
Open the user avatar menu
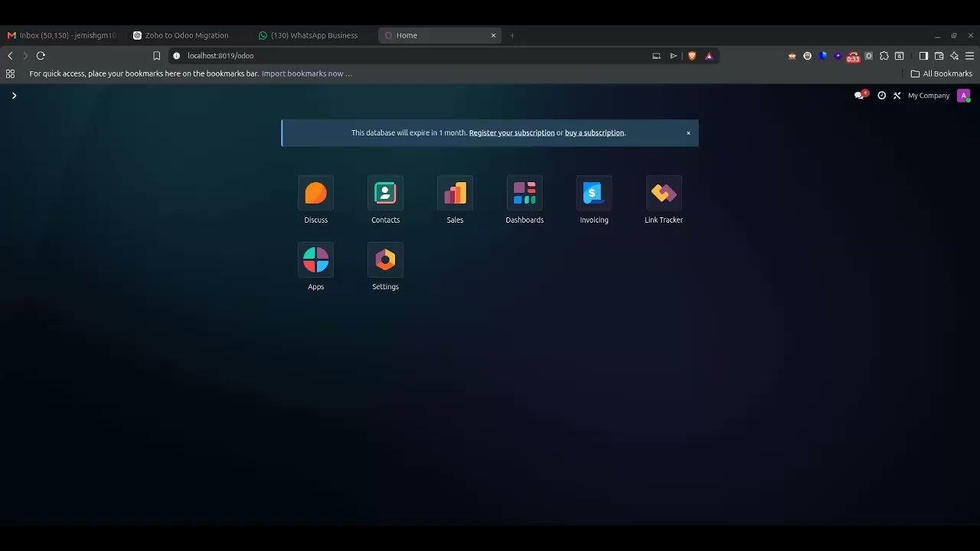(x=964, y=96)
